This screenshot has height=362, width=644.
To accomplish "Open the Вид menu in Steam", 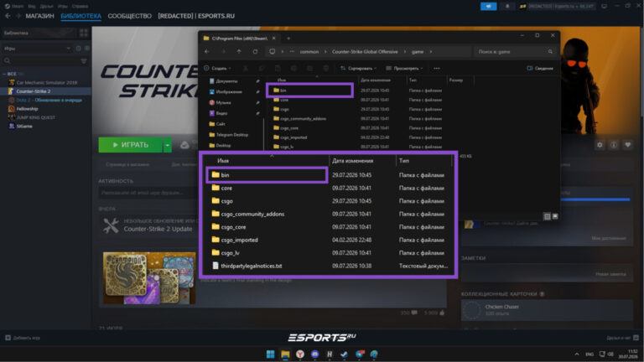I will (32, 6).
